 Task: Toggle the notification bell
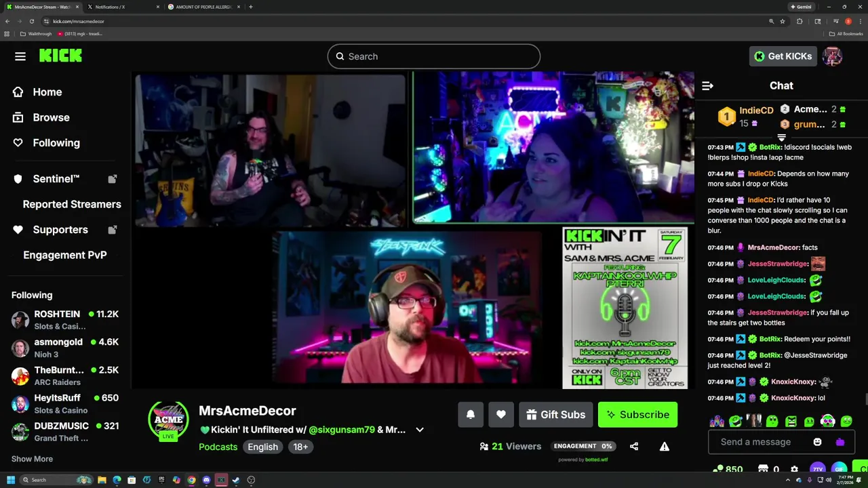click(471, 415)
